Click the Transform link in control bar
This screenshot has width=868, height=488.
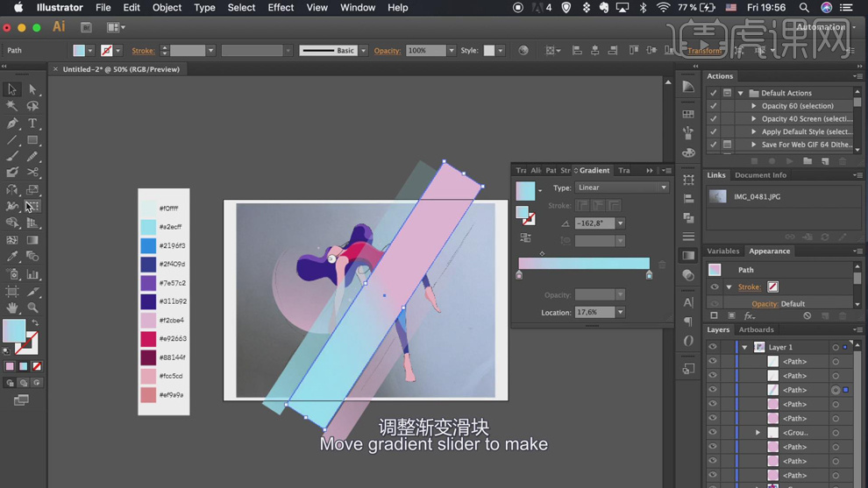(x=704, y=51)
